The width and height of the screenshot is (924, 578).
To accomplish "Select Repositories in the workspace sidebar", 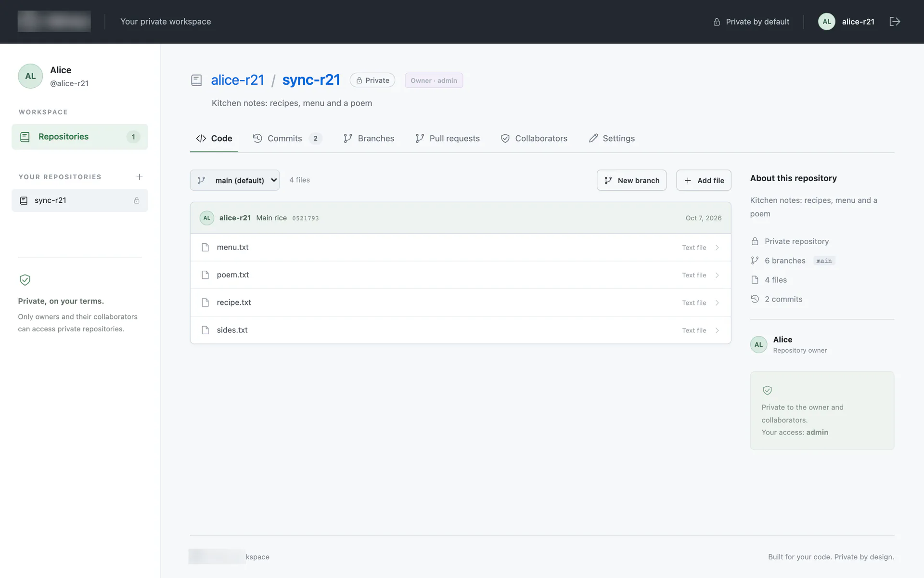I will [x=80, y=137].
